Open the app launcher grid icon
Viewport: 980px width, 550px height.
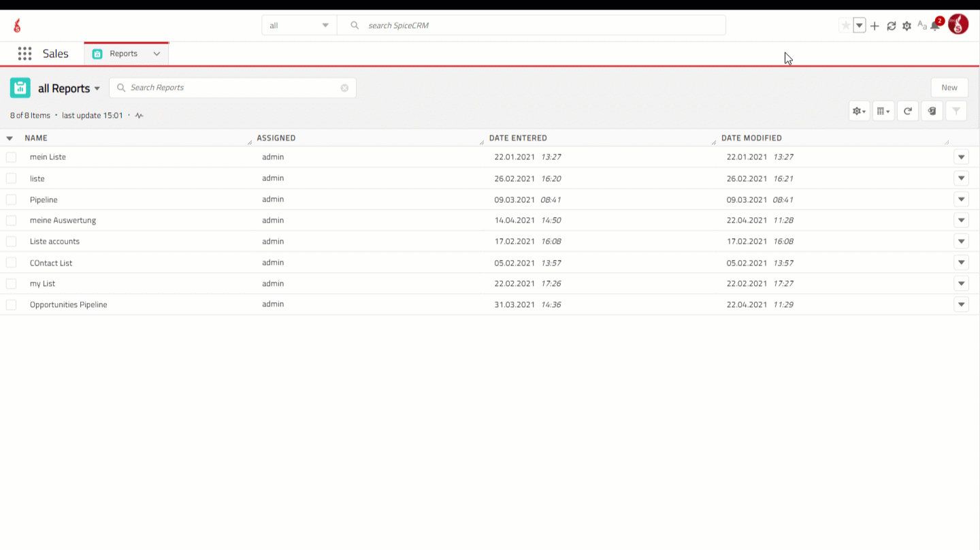tap(24, 54)
